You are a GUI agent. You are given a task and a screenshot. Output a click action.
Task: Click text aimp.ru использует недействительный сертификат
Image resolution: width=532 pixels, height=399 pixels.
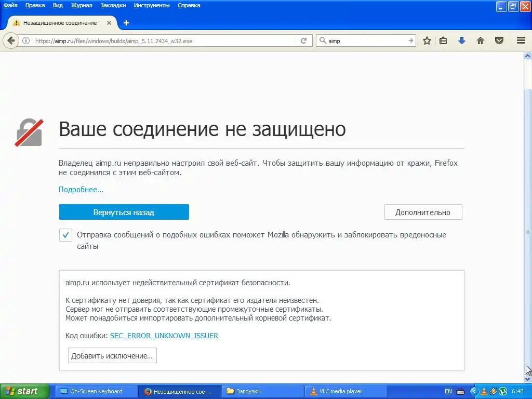click(178, 282)
